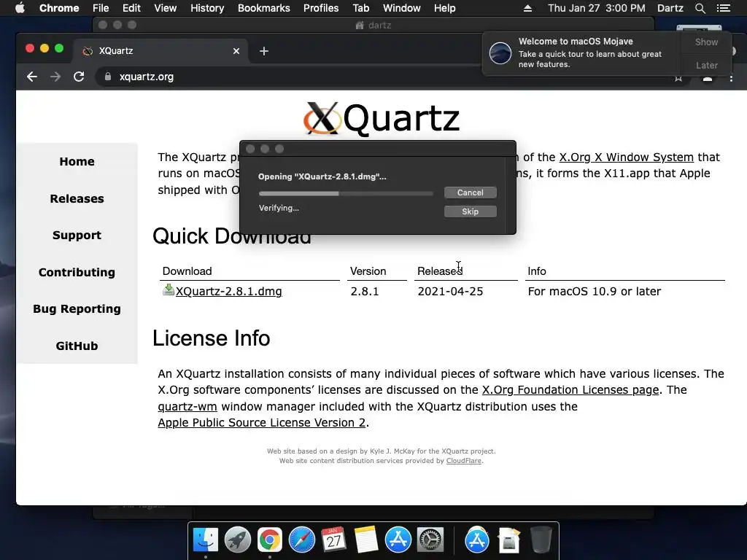Open the quartz-wm link
Image resolution: width=747 pixels, height=560 pixels.
pyautogui.click(x=187, y=407)
